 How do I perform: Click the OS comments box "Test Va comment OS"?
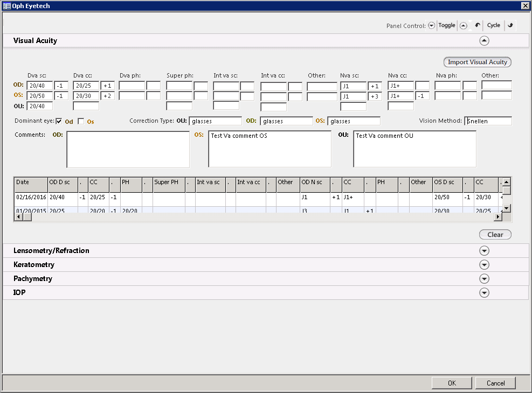point(270,149)
